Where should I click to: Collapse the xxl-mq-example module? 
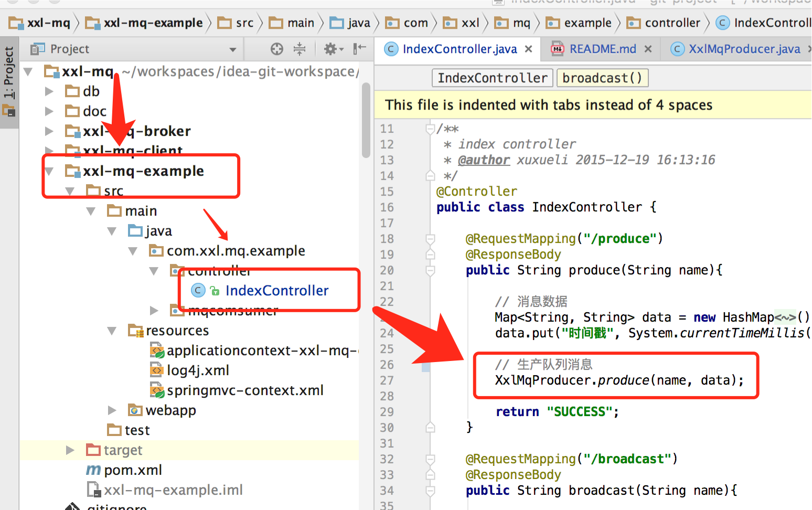(49, 171)
